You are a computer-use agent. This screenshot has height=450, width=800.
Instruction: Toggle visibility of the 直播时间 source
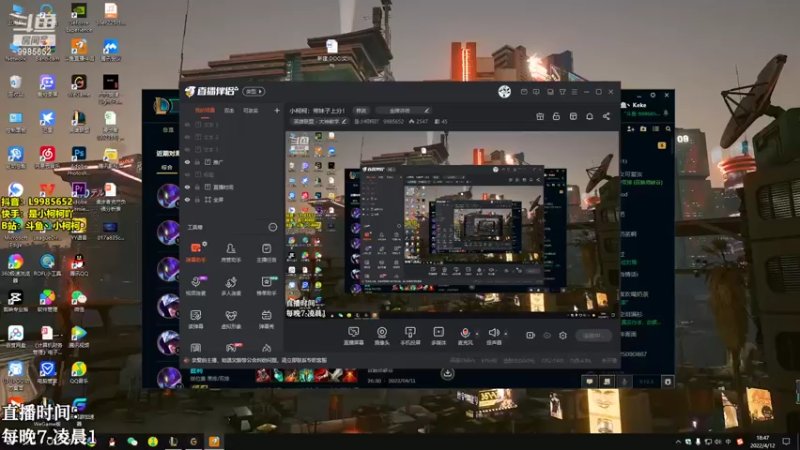coord(187,187)
